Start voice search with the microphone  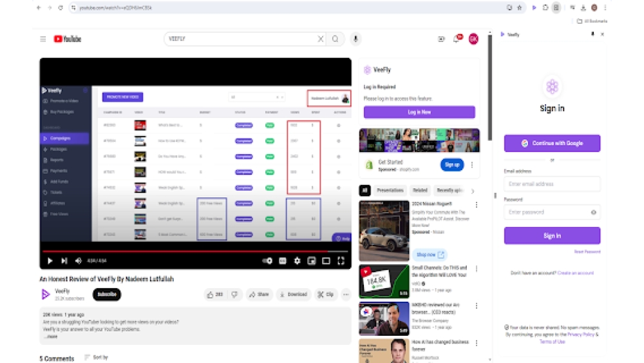pos(355,39)
